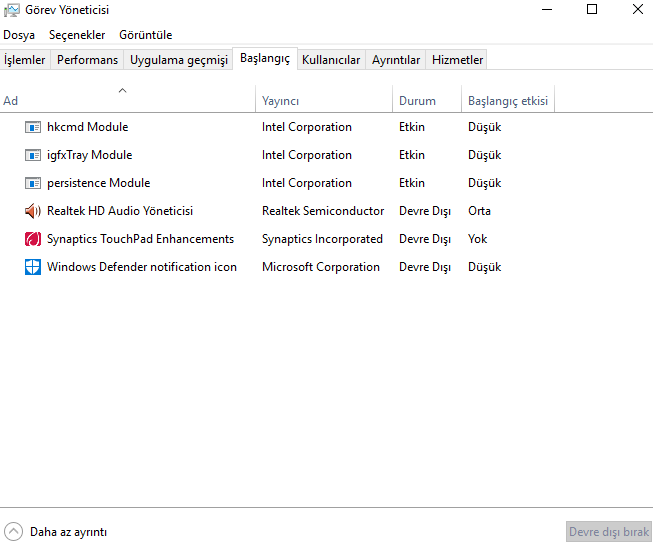This screenshot has width=653, height=544.
Task: Sort by the Ad column header
Action: [127, 99]
